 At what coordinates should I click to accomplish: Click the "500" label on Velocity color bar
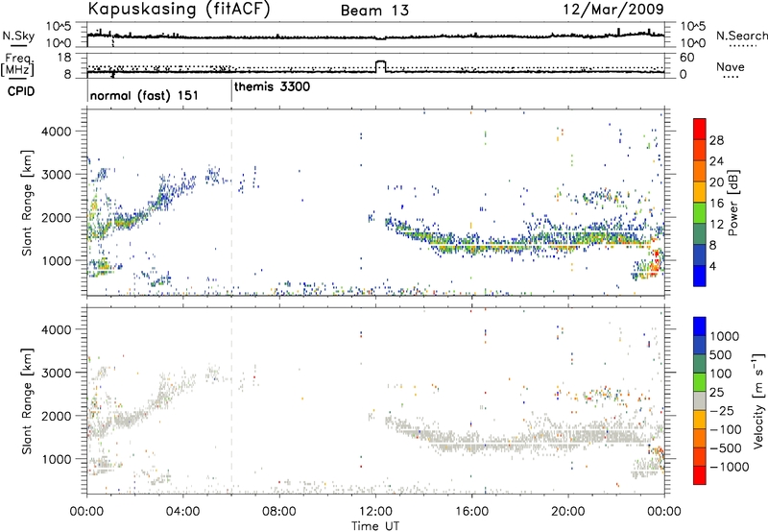(x=723, y=354)
